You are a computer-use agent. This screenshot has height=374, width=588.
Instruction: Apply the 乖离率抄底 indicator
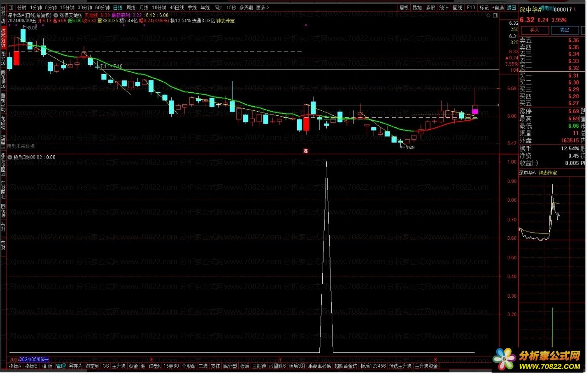point(320,366)
